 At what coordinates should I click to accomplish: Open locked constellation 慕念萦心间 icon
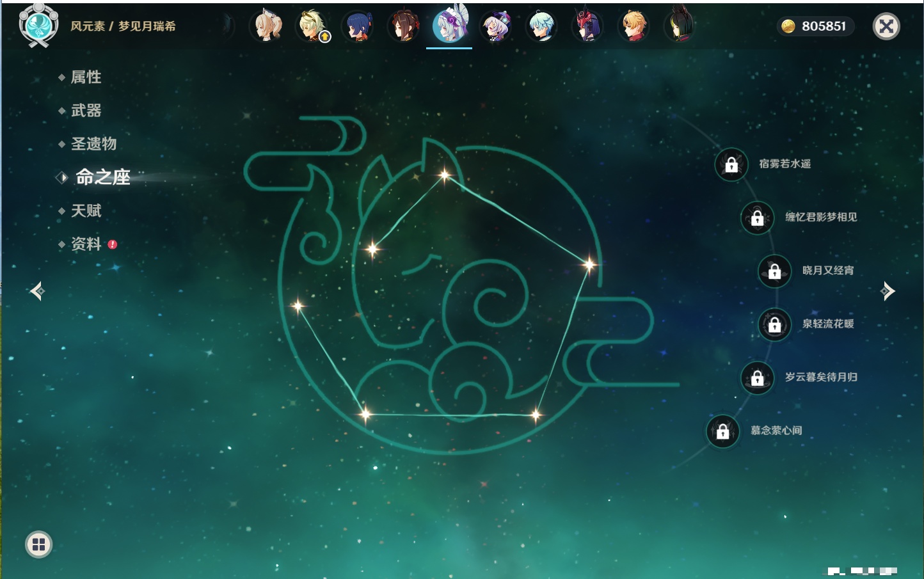pyautogui.click(x=723, y=431)
